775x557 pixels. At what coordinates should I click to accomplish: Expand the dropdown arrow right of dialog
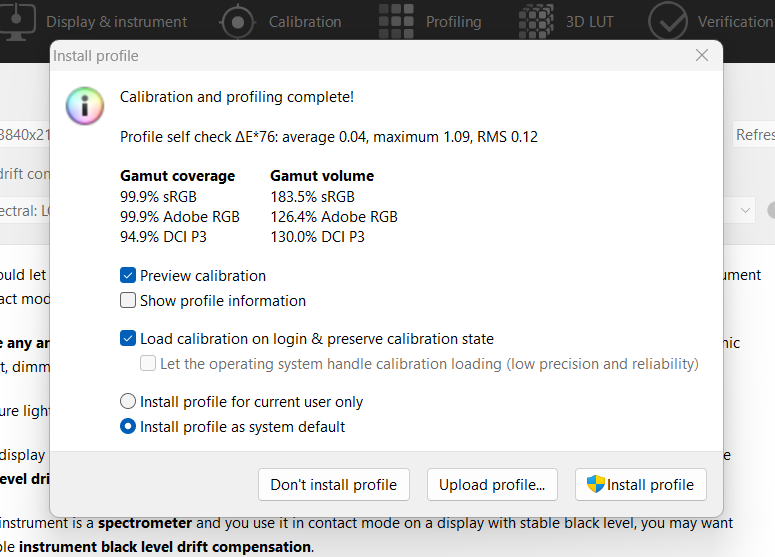[745, 210]
